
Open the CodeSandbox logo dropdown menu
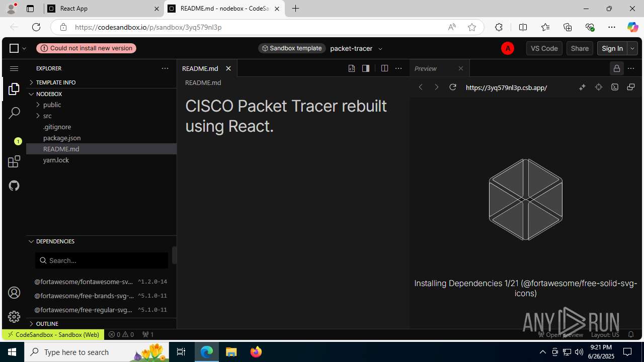click(18, 48)
